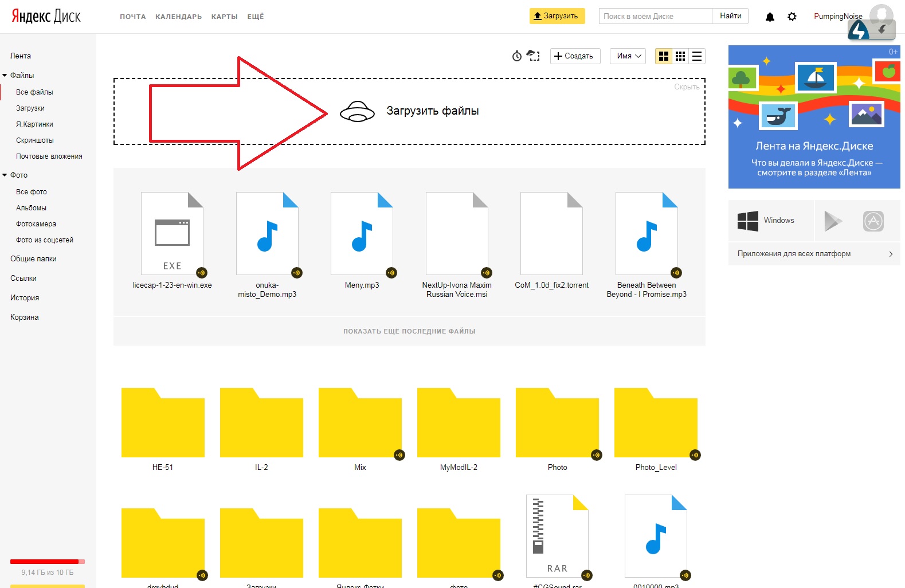Screen dimensions: 905x588
Task: Go to ПОЧТА service
Action: click(x=133, y=17)
